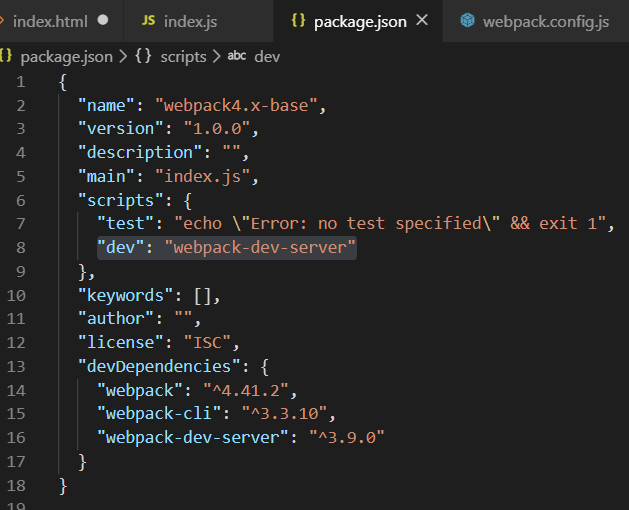Click the braces icon on package.json tab
This screenshot has height=510, width=629.
[x=298, y=20]
